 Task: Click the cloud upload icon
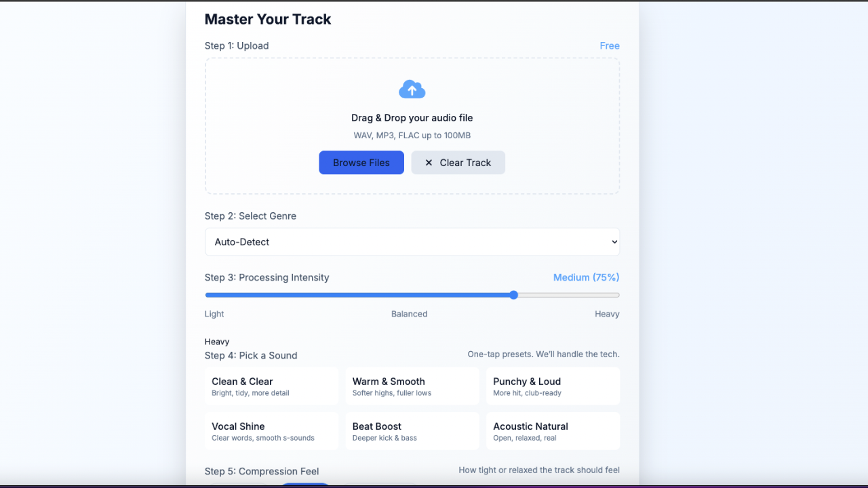(x=412, y=89)
